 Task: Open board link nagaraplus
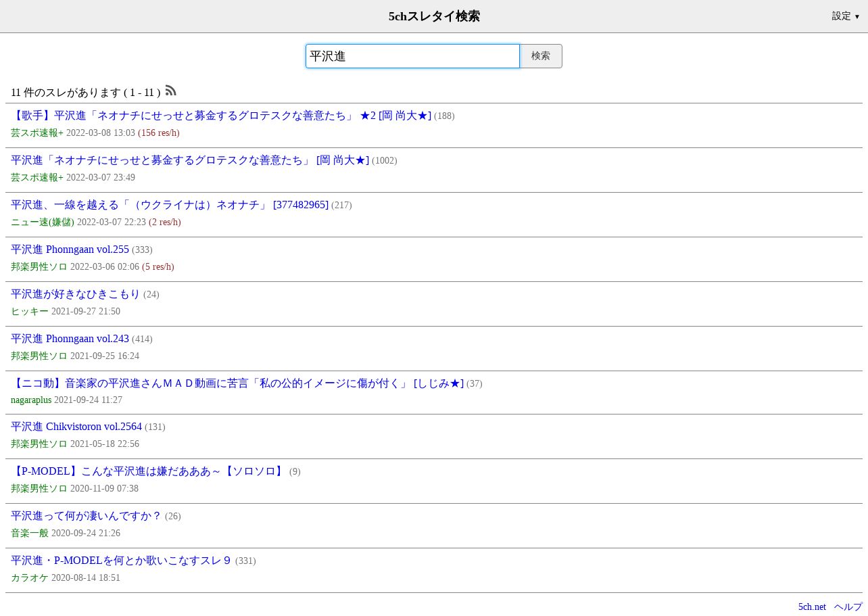31,400
